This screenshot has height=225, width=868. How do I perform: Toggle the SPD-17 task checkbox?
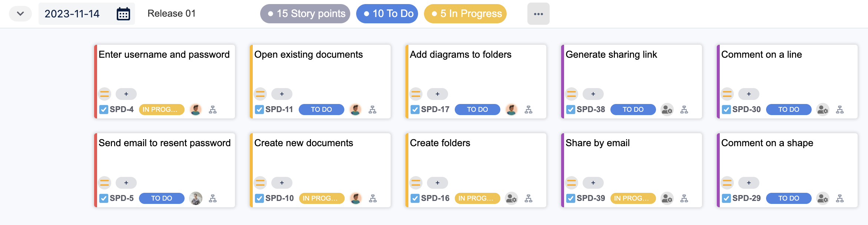point(415,110)
